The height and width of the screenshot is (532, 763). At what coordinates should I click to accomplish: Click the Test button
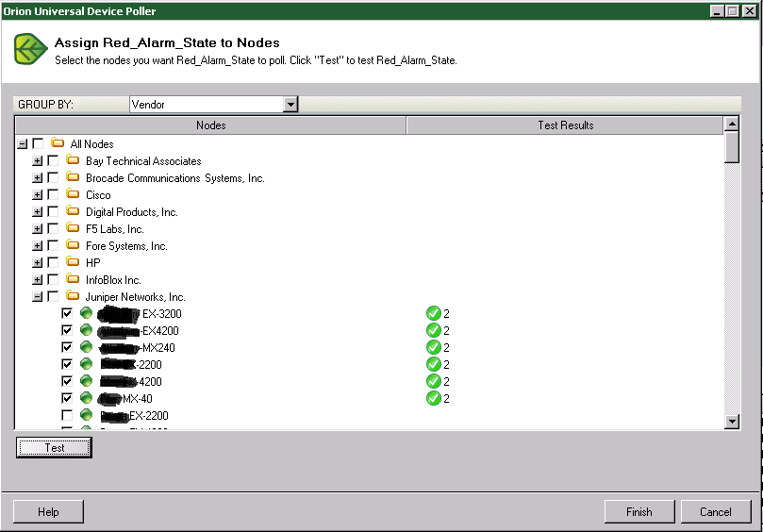(x=54, y=447)
